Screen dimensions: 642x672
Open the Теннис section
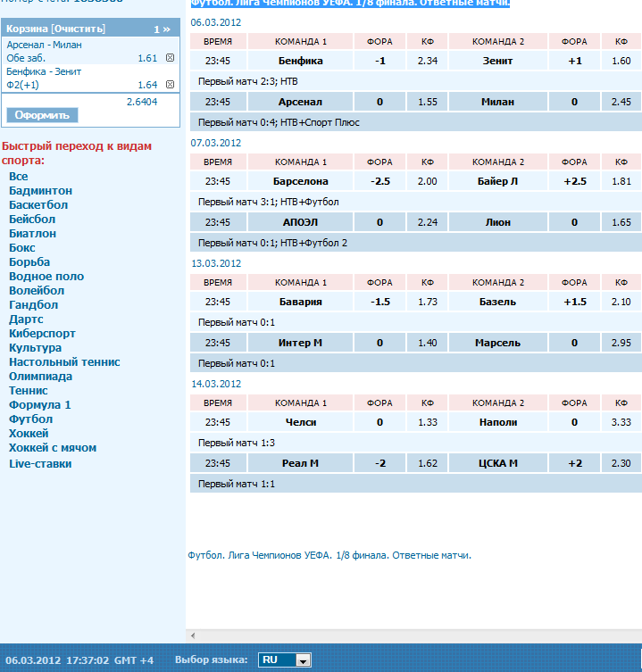click(x=29, y=390)
